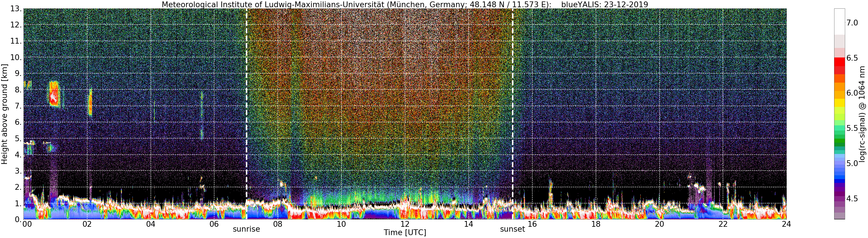Click the time axis tick "24"
The image size is (868, 238).
coord(786,224)
